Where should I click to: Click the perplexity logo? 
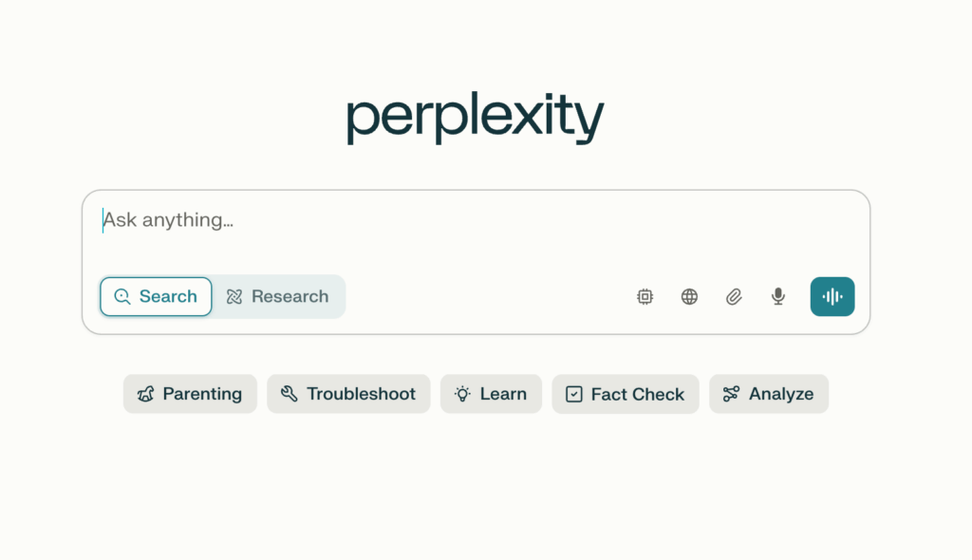tap(475, 118)
